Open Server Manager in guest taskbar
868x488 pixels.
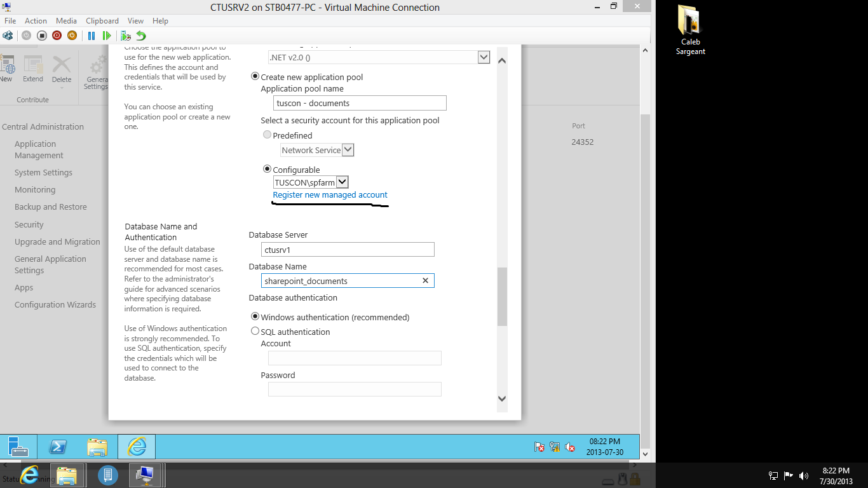coord(18,447)
